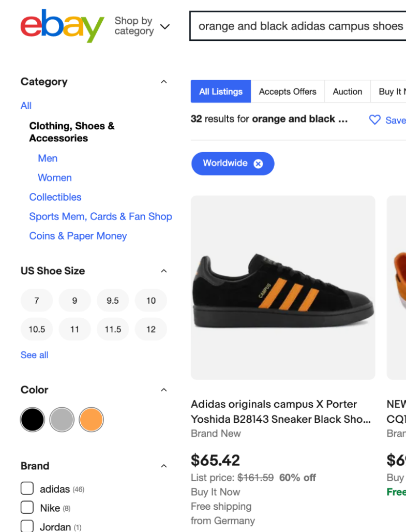Pick the black color swatch
Screen dimensions: 406x532
pyautogui.click(x=33, y=420)
